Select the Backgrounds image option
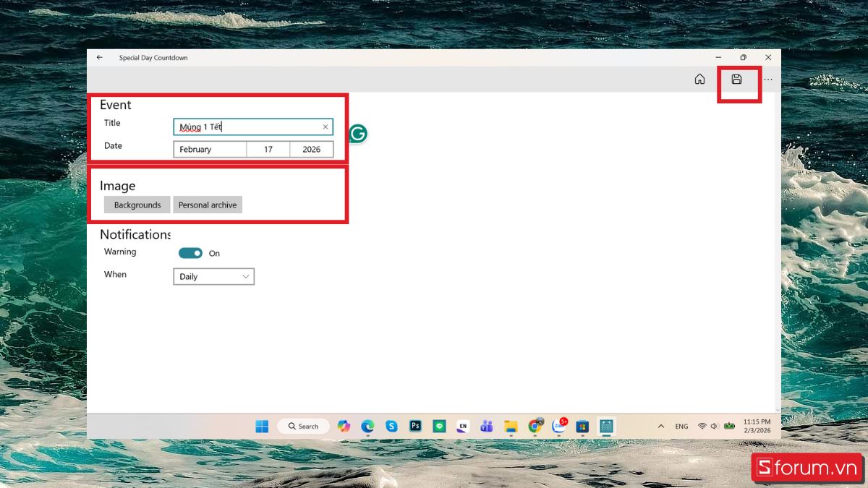Viewport: 868px width, 488px height. [137, 205]
